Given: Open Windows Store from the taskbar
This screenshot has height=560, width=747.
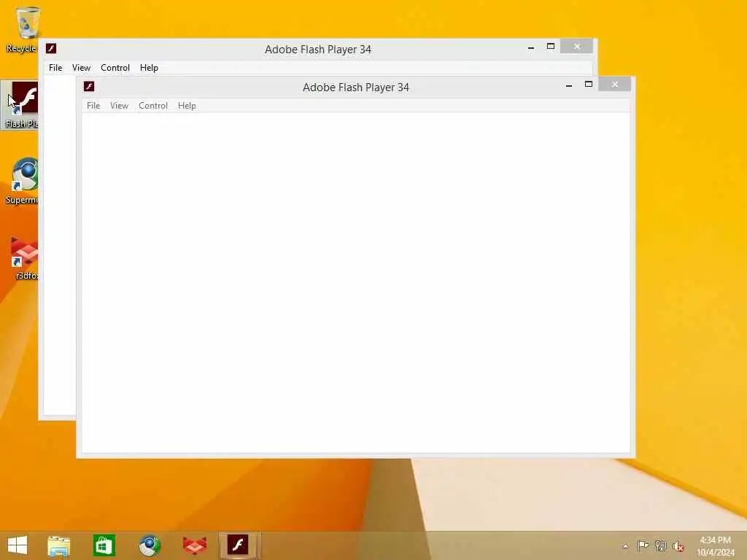Looking at the screenshot, I should (104, 545).
